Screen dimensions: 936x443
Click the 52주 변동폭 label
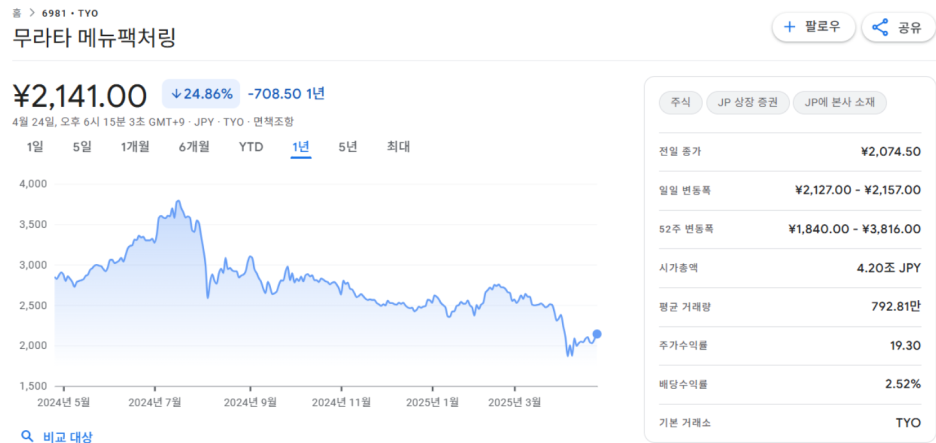(685, 229)
